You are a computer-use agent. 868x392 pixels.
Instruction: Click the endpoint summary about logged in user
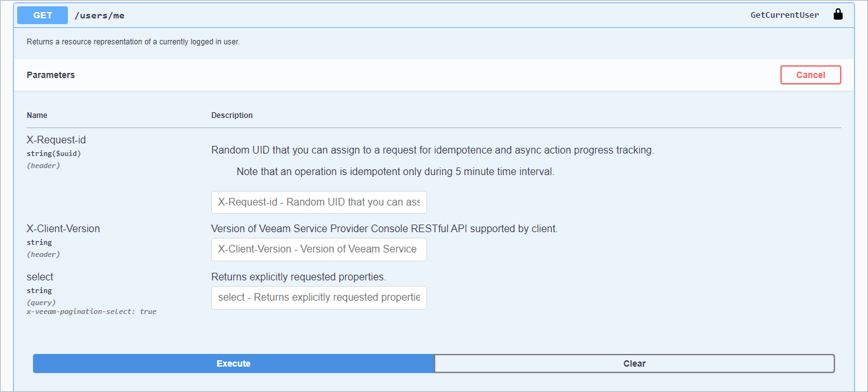[133, 42]
